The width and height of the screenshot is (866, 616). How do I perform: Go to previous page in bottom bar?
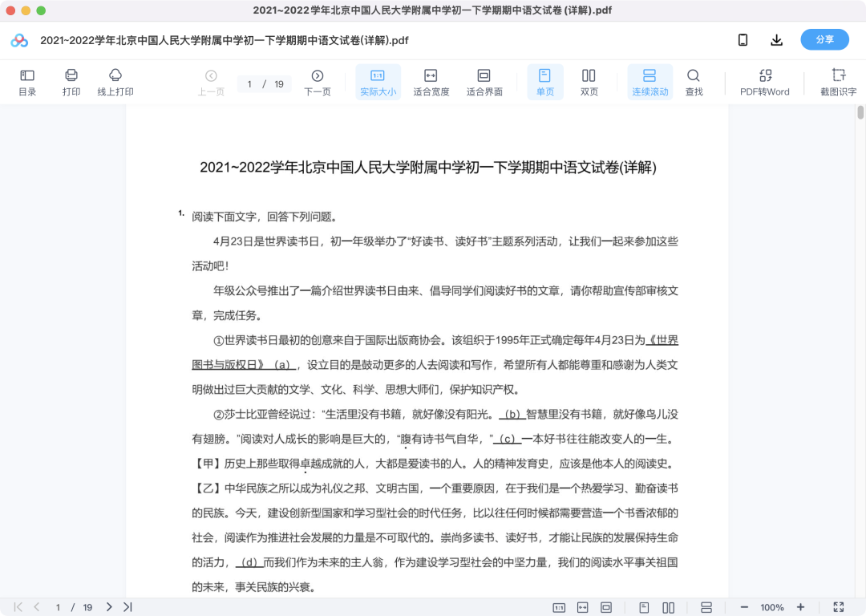[36, 607]
